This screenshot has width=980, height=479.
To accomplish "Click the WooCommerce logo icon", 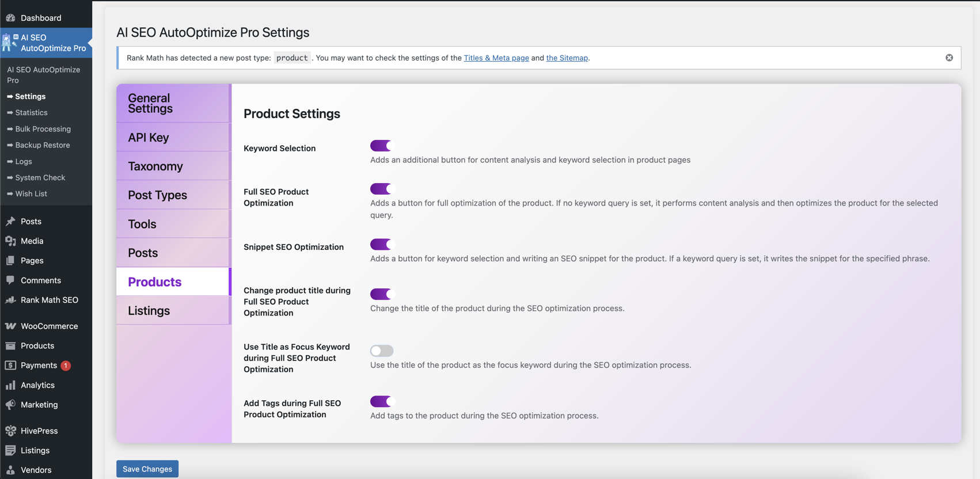I will pos(10,326).
